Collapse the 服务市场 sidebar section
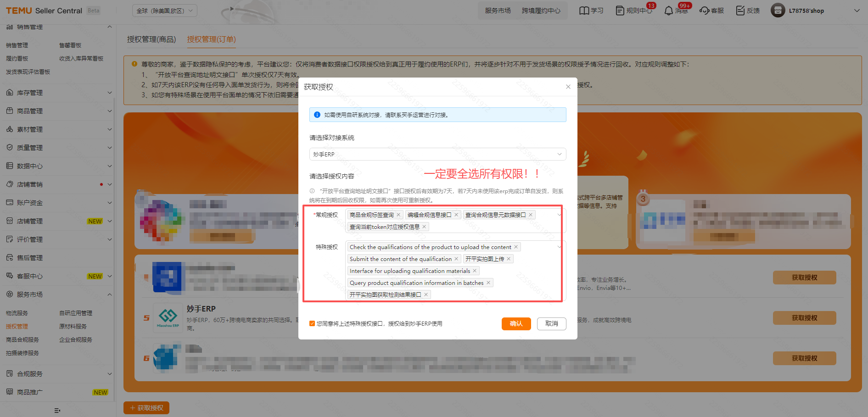Viewport: 868px width, 417px height. coord(110,295)
